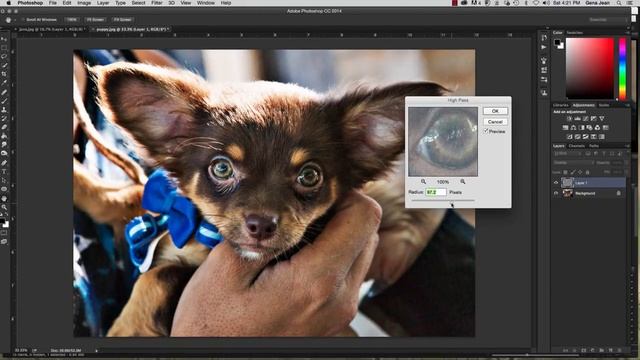Select the Eraser tool

[x=4, y=127]
